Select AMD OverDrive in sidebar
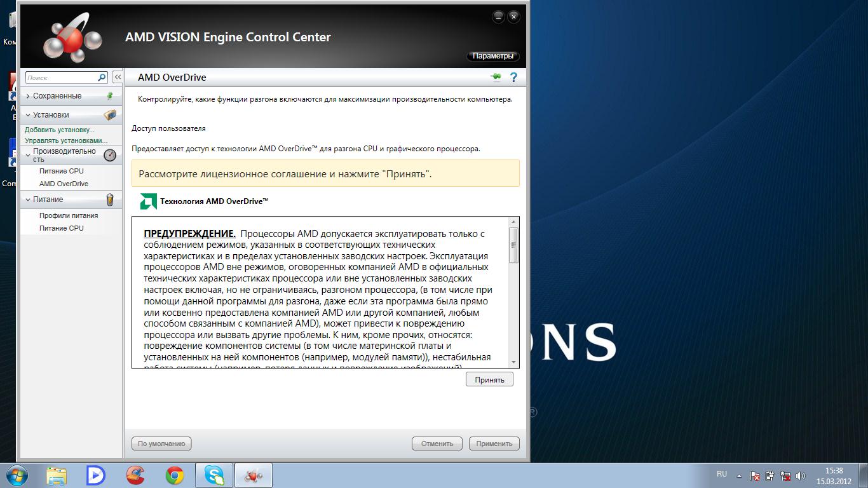Image resolution: width=868 pixels, height=488 pixels. pos(64,184)
